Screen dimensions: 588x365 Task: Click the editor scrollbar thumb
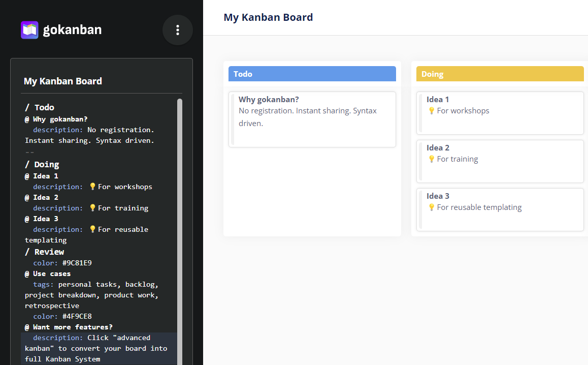point(180,231)
